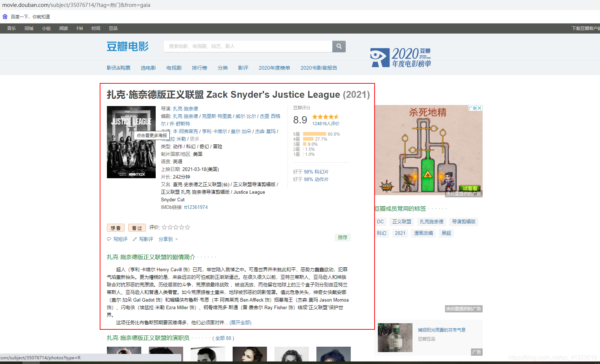Close the game ad with X icon

click(x=480, y=108)
